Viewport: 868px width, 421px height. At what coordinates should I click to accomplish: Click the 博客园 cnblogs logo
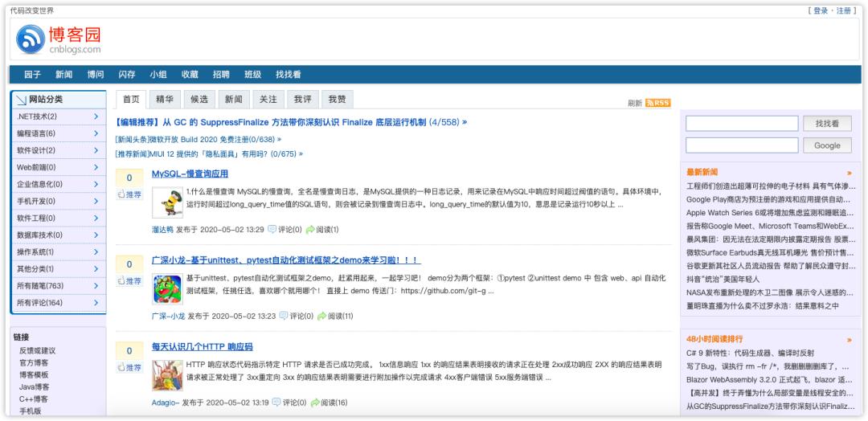coord(59,39)
